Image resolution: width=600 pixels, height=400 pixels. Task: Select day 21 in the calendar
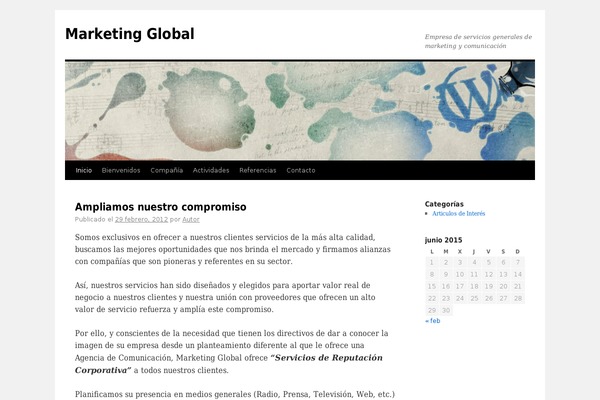tap(518, 286)
